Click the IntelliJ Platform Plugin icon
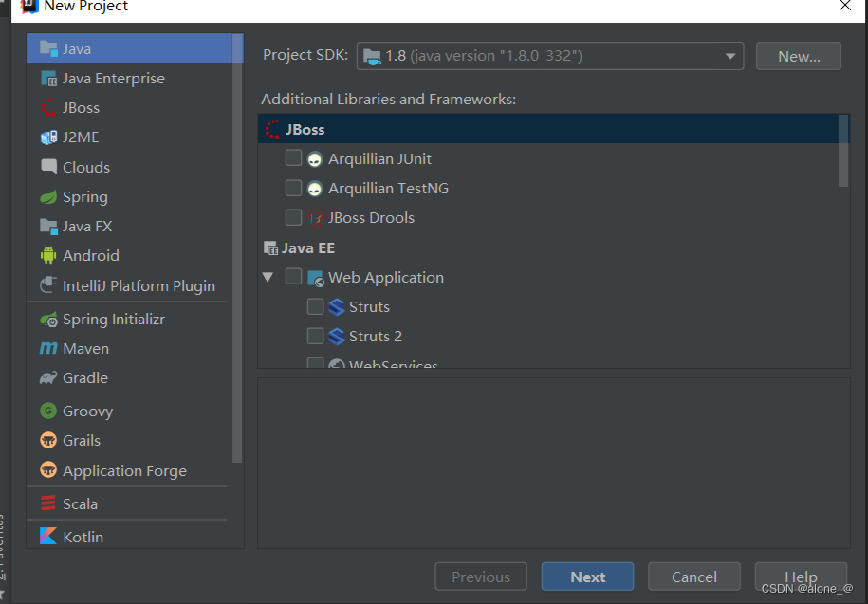The image size is (868, 604). point(48,285)
